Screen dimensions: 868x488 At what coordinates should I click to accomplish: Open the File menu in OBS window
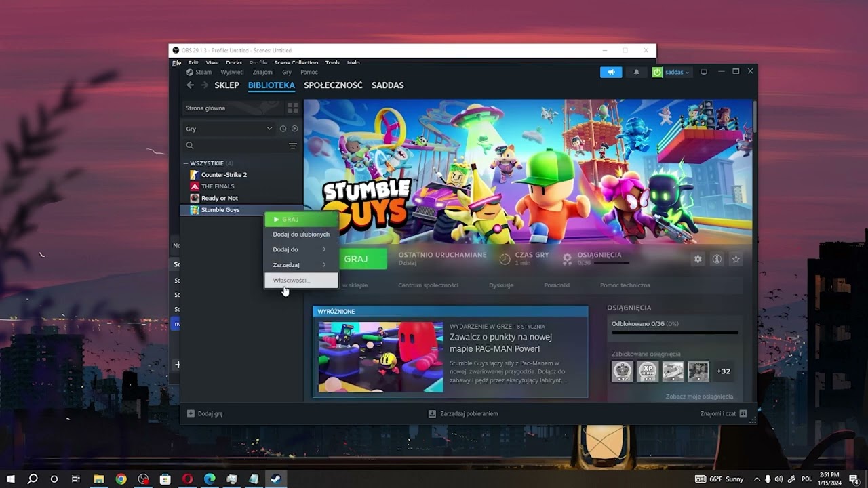click(176, 63)
